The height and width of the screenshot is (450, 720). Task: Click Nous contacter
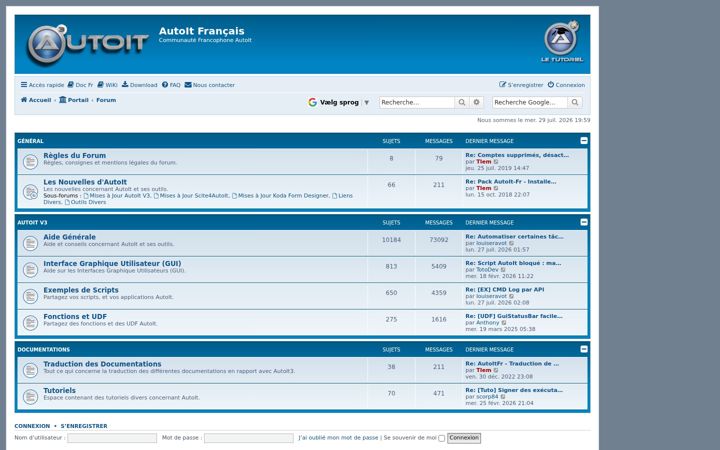tap(210, 85)
